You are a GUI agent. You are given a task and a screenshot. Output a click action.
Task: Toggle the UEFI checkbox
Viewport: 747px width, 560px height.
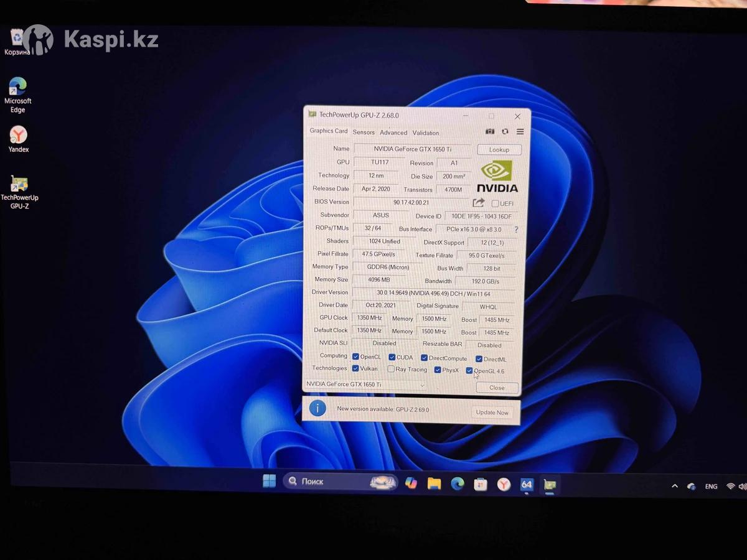point(495,203)
